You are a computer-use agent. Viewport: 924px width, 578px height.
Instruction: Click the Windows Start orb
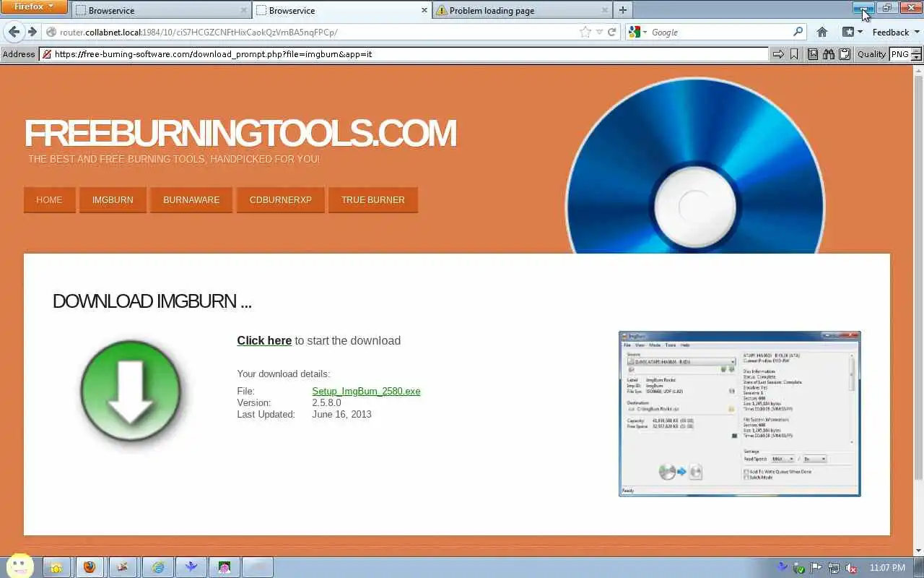[x=20, y=567]
